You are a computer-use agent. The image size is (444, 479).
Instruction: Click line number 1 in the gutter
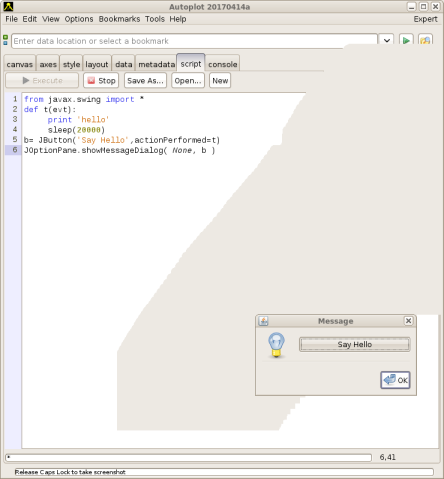(15, 99)
